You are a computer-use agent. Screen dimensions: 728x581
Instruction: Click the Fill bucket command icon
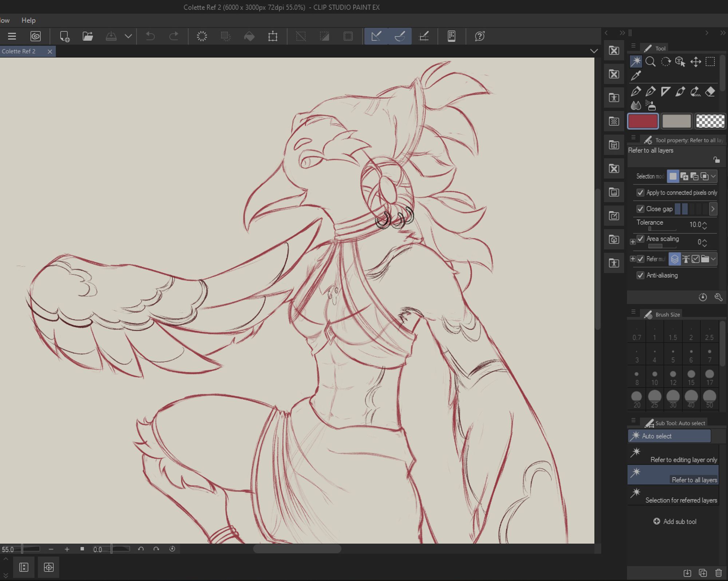coord(249,36)
